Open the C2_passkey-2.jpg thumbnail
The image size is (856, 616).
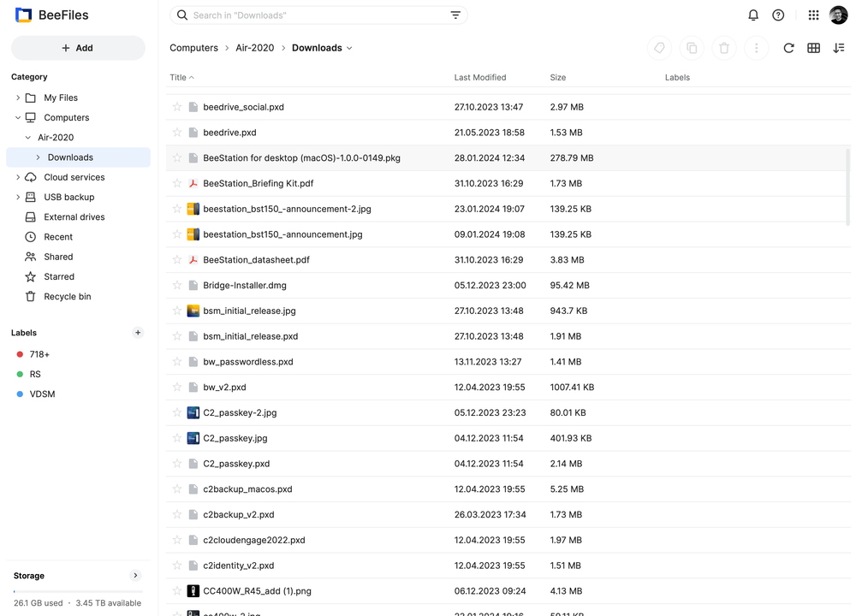[x=193, y=413]
